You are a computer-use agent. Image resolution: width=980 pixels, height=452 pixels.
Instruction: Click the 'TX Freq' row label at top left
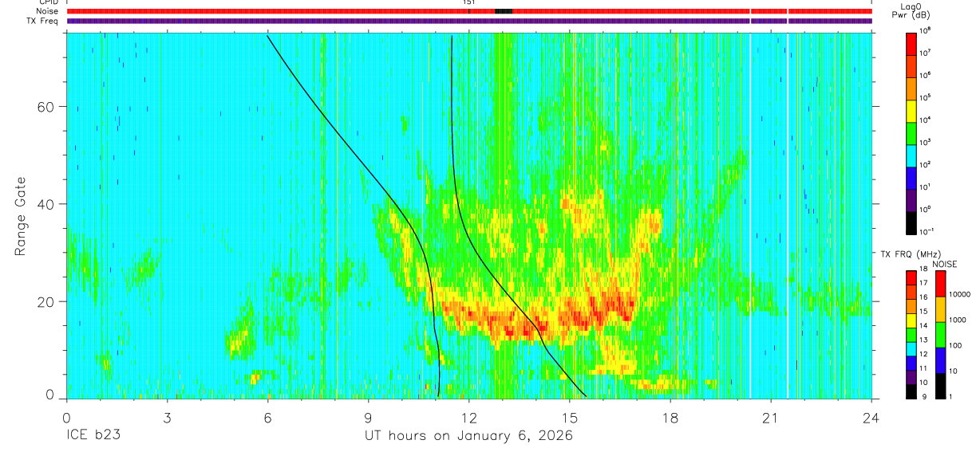pyautogui.click(x=44, y=21)
